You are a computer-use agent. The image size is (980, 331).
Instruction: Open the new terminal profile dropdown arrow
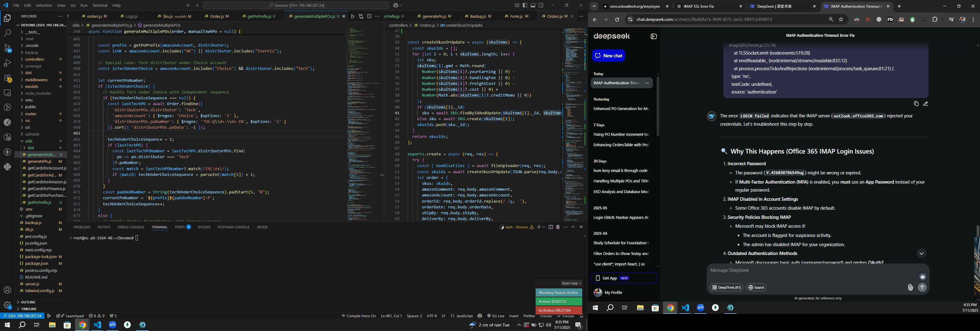click(x=544, y=227)
